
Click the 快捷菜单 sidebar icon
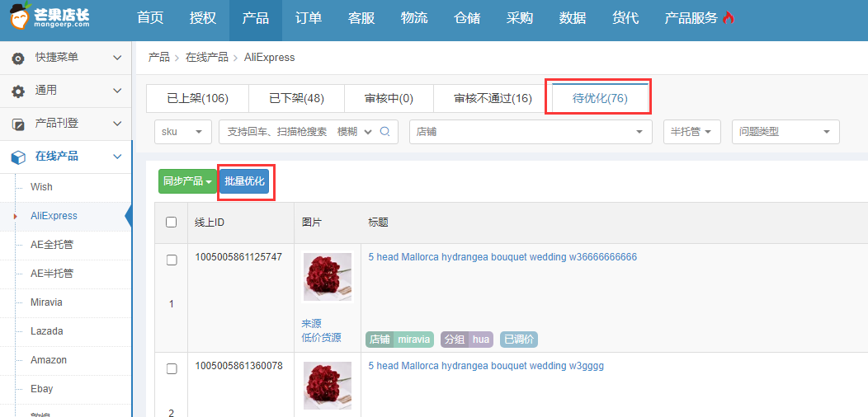click(x=18, y=58)
